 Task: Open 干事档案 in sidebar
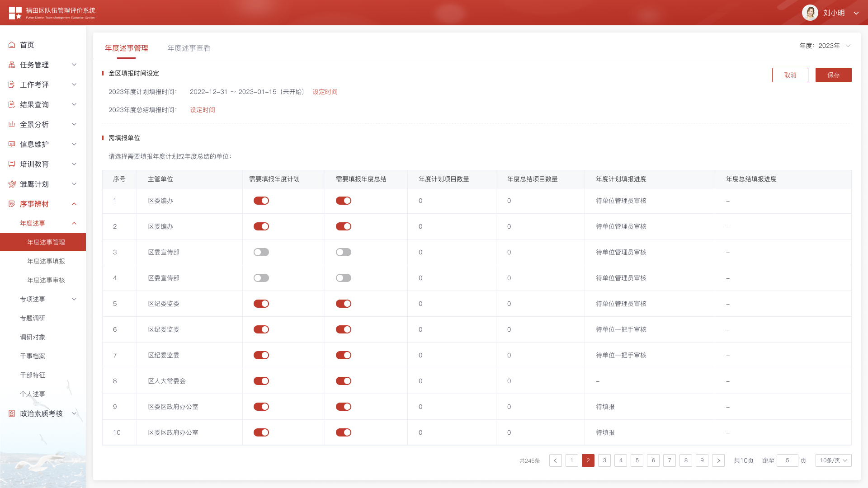click(x=33, y=356)
